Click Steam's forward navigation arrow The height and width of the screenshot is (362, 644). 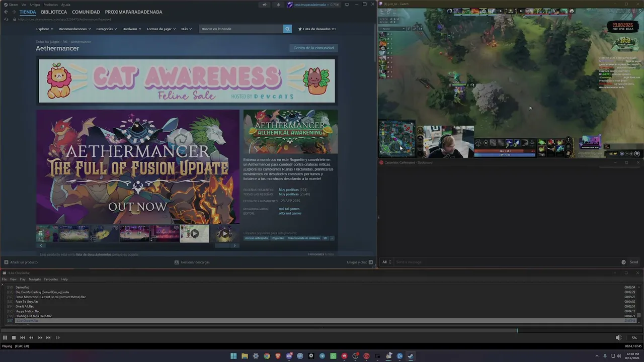(x=14, y=12)
